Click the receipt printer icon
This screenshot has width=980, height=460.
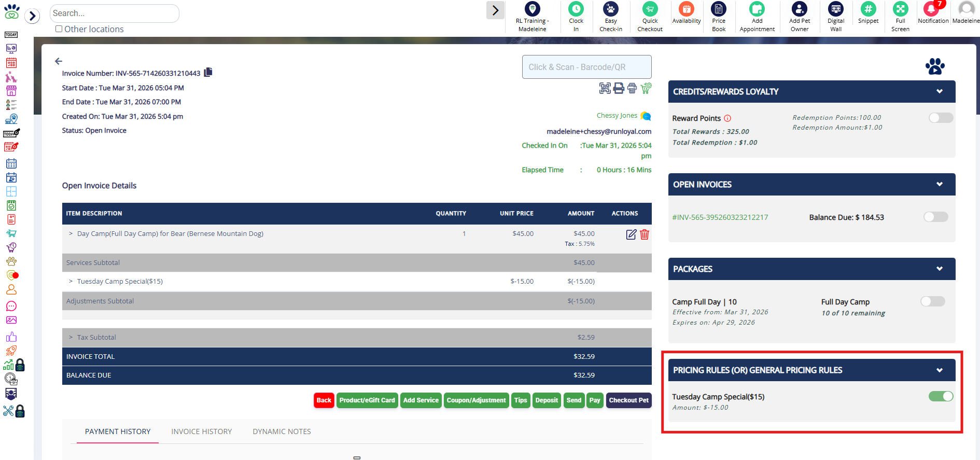pos(632,88)
